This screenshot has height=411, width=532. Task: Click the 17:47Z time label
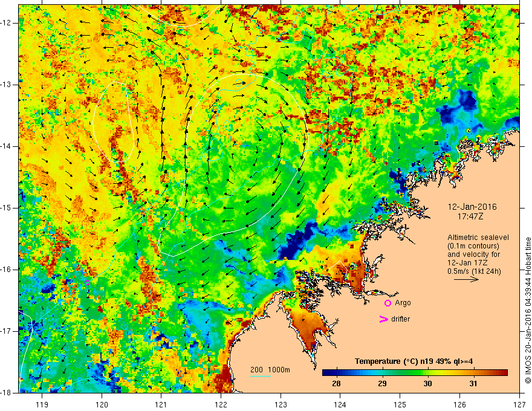click(x=470, y=216)
